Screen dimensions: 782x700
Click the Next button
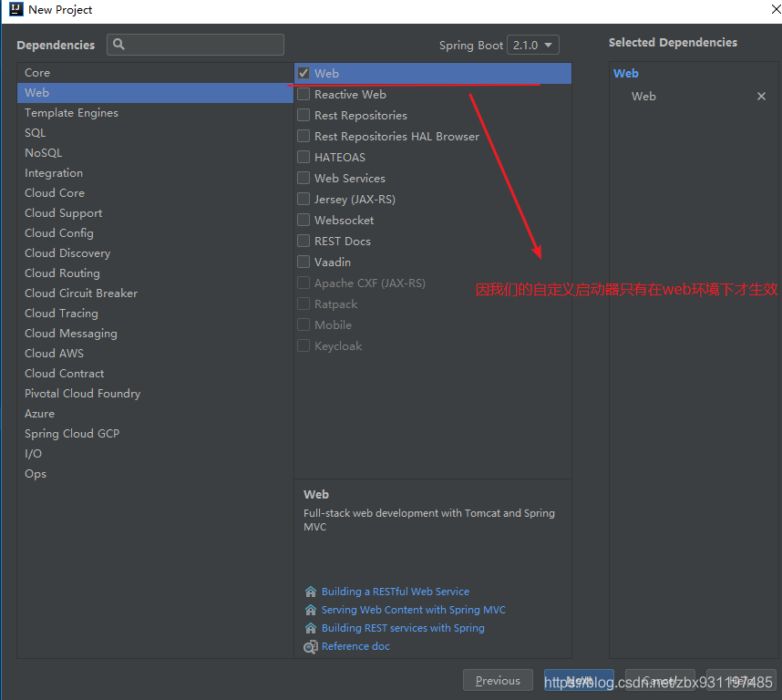(x=579, y=681)
